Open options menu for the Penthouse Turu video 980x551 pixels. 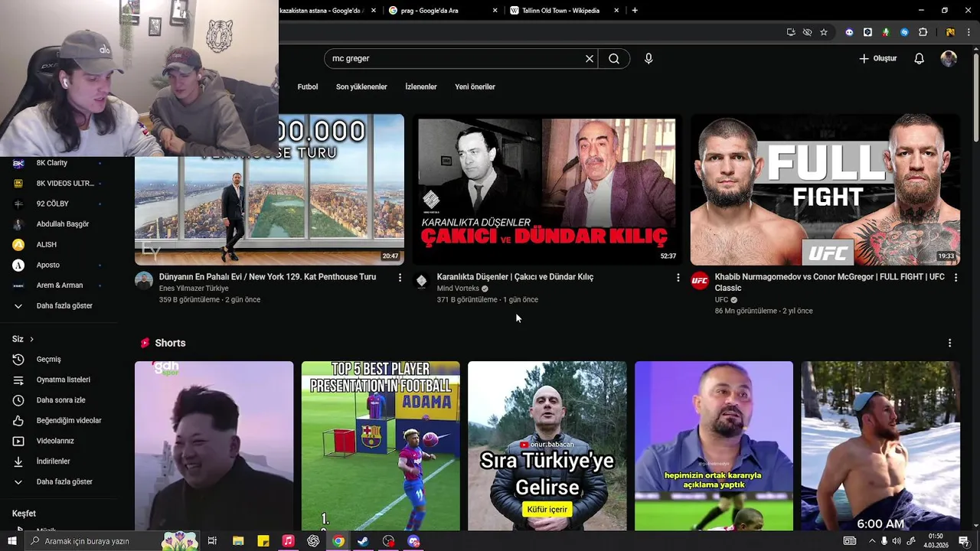(400, 278)
